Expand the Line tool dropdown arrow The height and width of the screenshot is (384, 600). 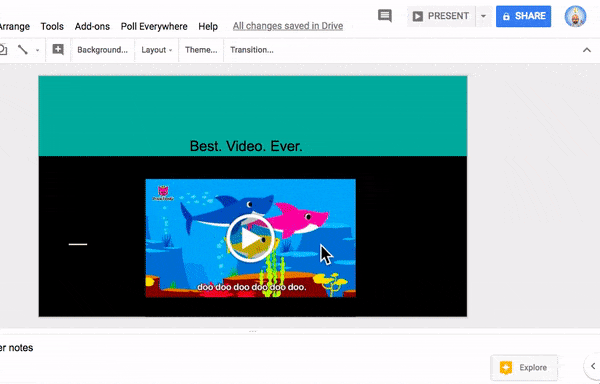(x=38, y=50)
